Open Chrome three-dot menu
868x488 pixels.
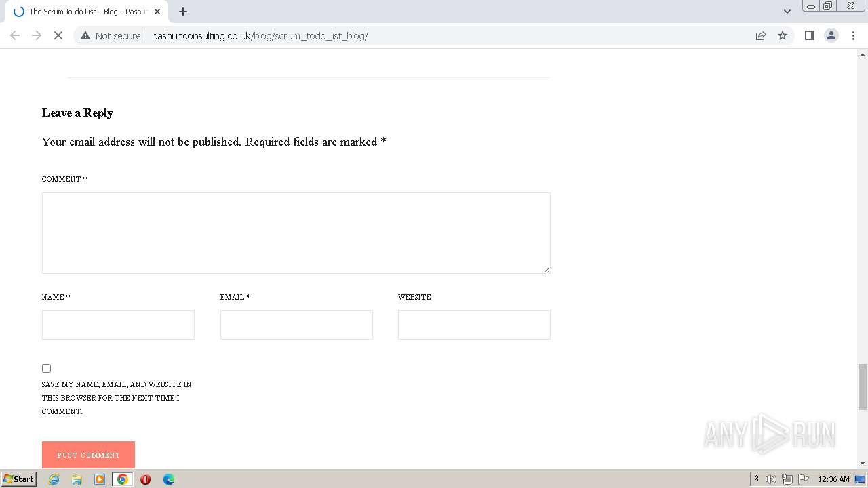(x=853, y=35)
